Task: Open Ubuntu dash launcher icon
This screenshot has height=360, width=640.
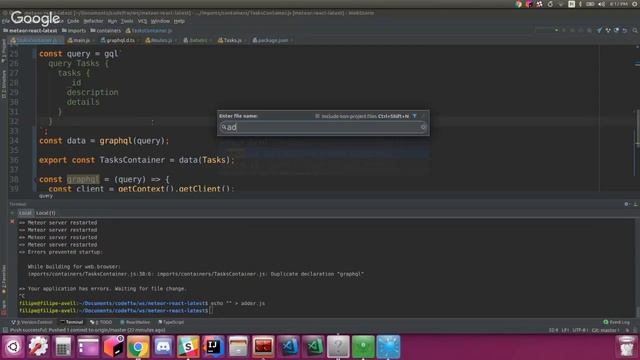Action: pyautogui.click(x=13, y=347)
